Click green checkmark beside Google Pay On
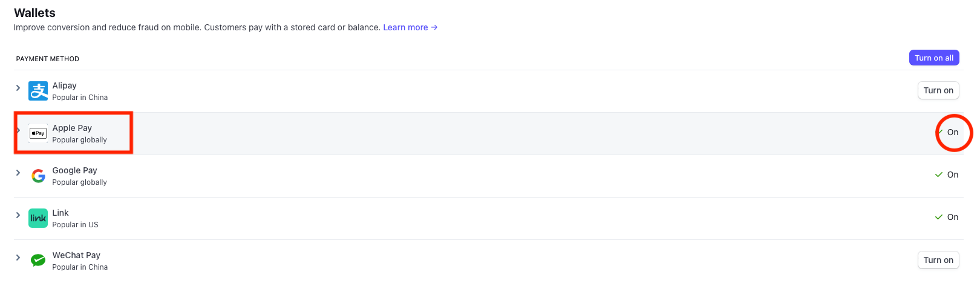 coord(939,175)
